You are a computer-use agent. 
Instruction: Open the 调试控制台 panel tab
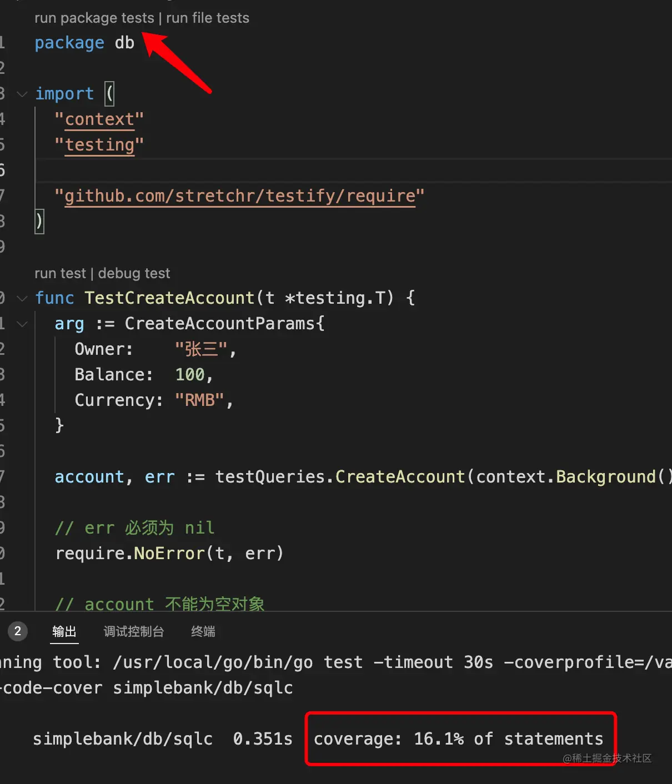(x=133, y=631)
